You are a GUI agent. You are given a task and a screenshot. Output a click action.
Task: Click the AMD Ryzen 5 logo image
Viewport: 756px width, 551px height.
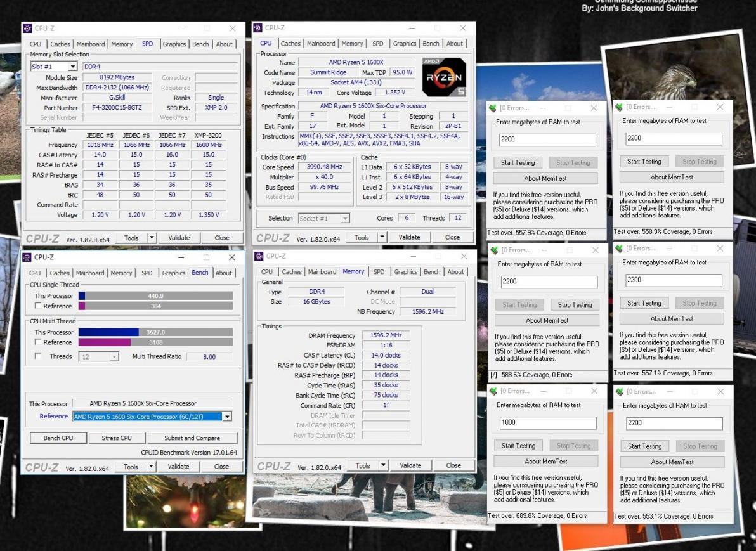(444, 77)
